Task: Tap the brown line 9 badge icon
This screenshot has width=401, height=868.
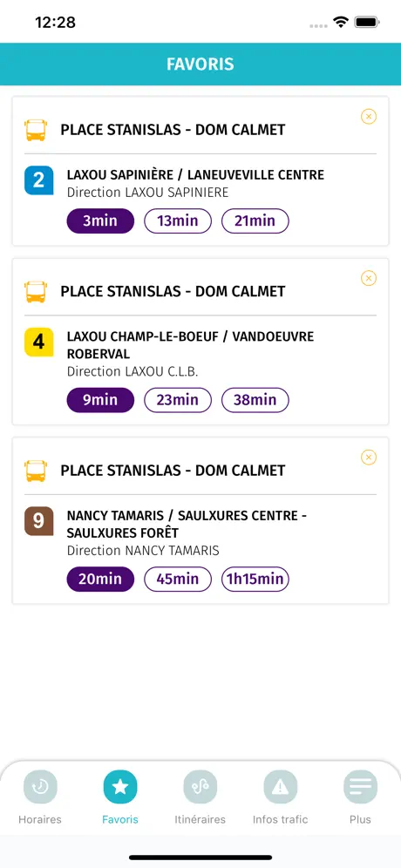Action: coord(38,521)
